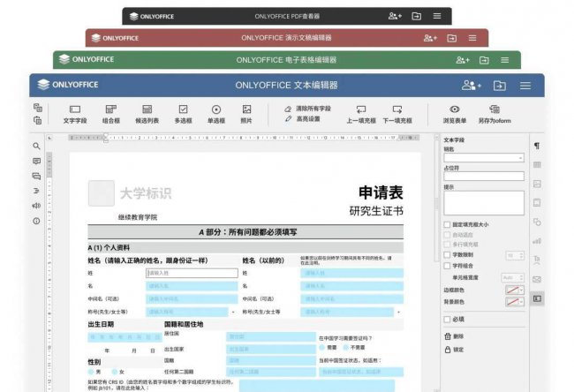Expand the left-column title (称号) dropdown arrow
574x392 pixels.
coord(233,313)
